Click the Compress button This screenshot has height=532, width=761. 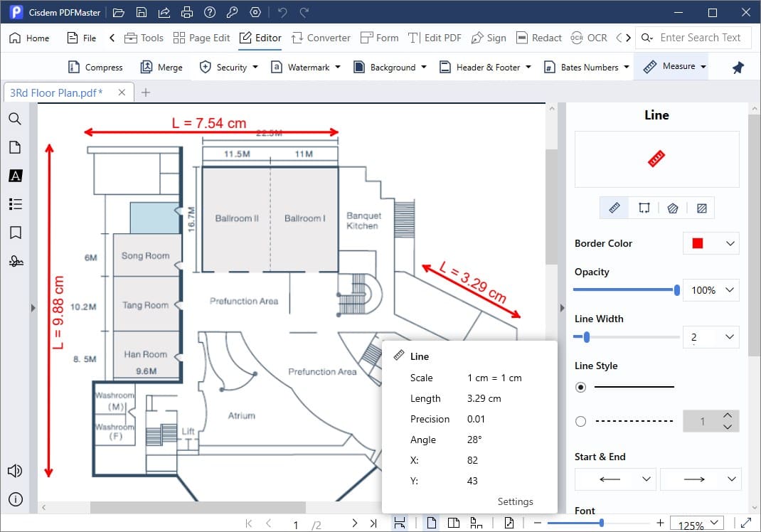click(95, 68)
